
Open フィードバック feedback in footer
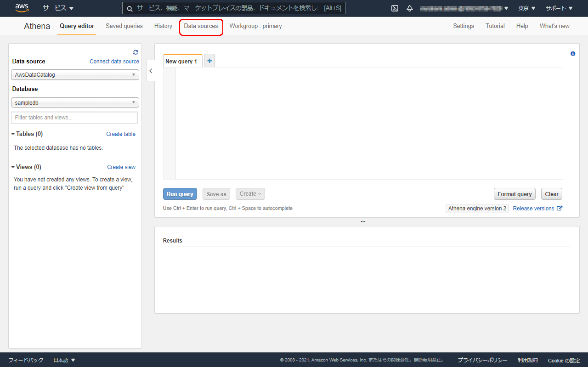pos(26,360)
